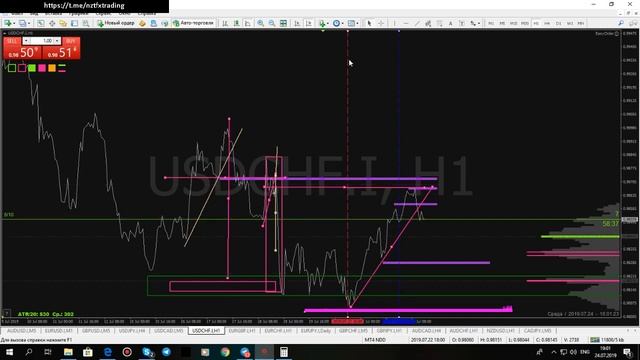Select the orange color swatch
The image size is (640, 360).
coord(52,68)
